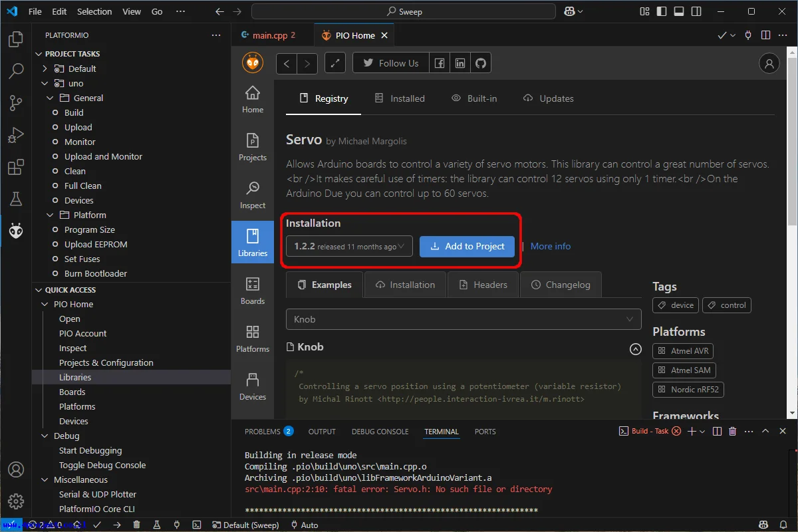Open the Changelog tab
The height and width of the screenshot is (532, 798).
pos(561,285)
